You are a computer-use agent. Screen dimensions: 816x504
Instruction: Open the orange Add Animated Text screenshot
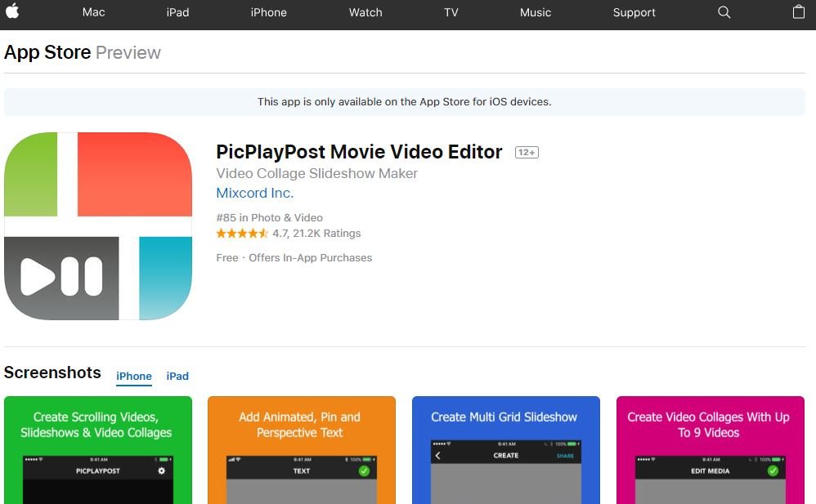[x=302, y=450]
